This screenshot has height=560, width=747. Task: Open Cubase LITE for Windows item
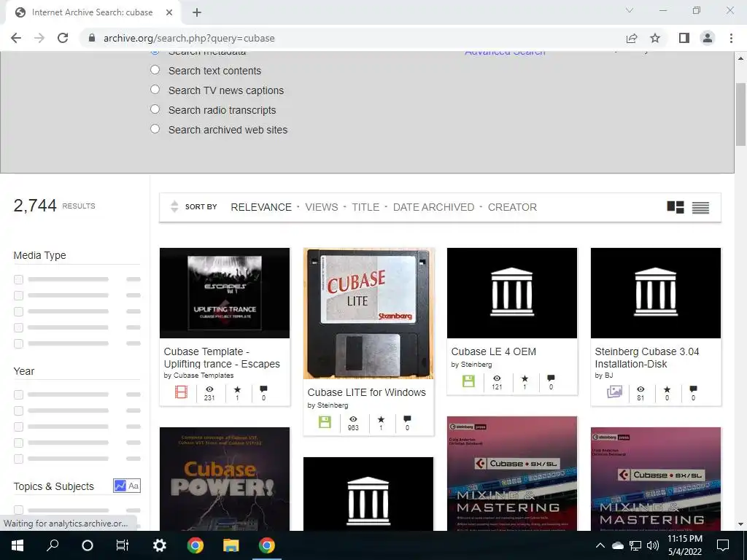tap(366, 392)
